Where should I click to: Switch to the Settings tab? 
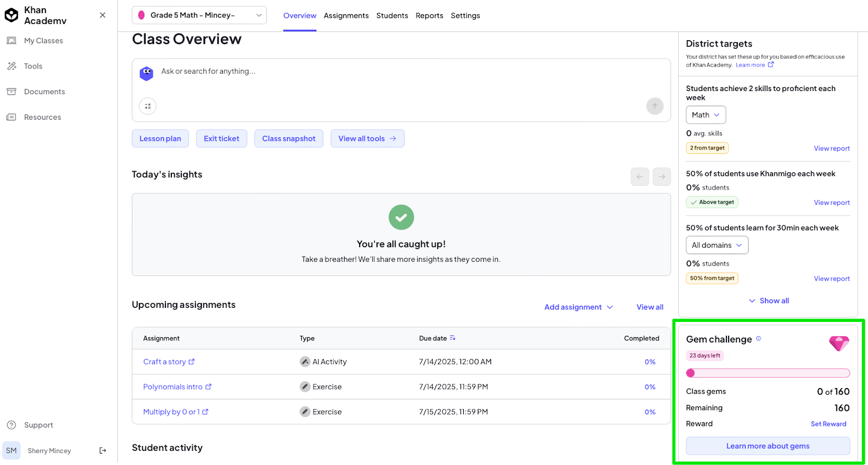coord(465,16)
